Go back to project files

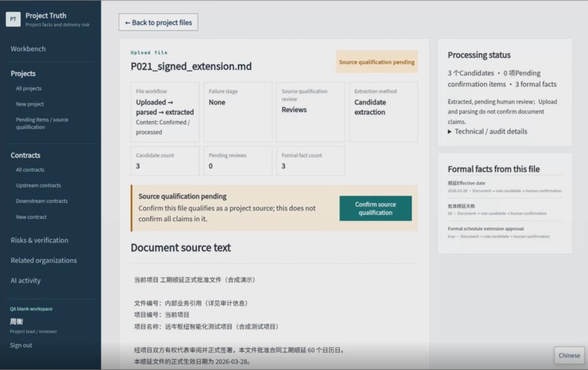pos(158,23)
